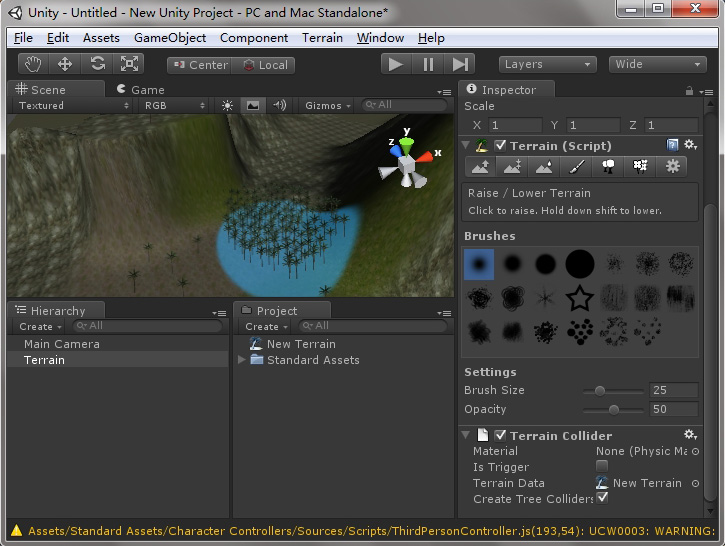Enable the Is Trigger checkbox
The height and width of the screenshot is (546, 725).
click(x=602, y=466)
